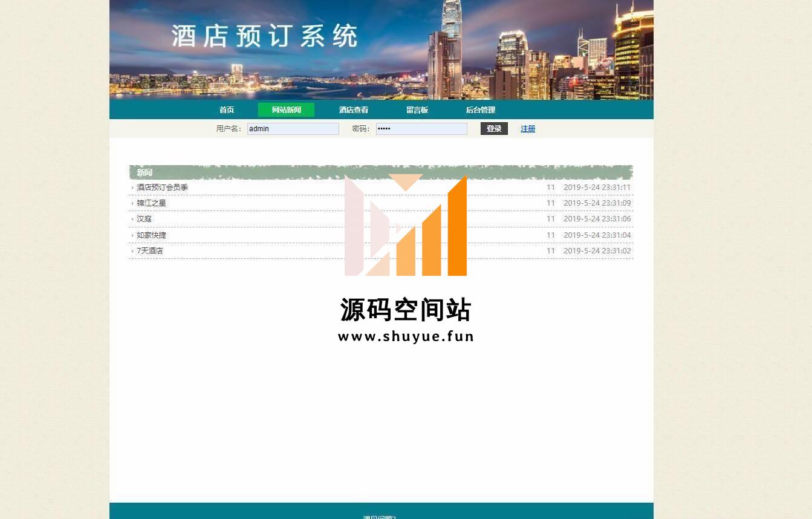Click the date 2019-5-24 23:31:04

(x=597, y=235)
